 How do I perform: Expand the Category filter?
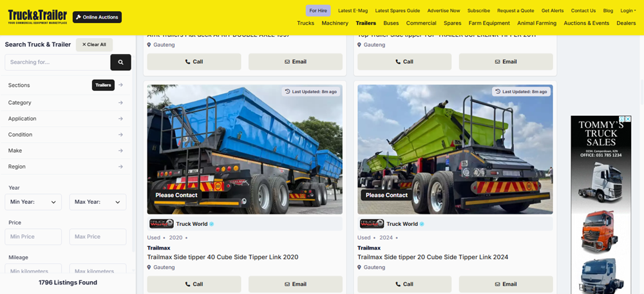pos(66,102)
